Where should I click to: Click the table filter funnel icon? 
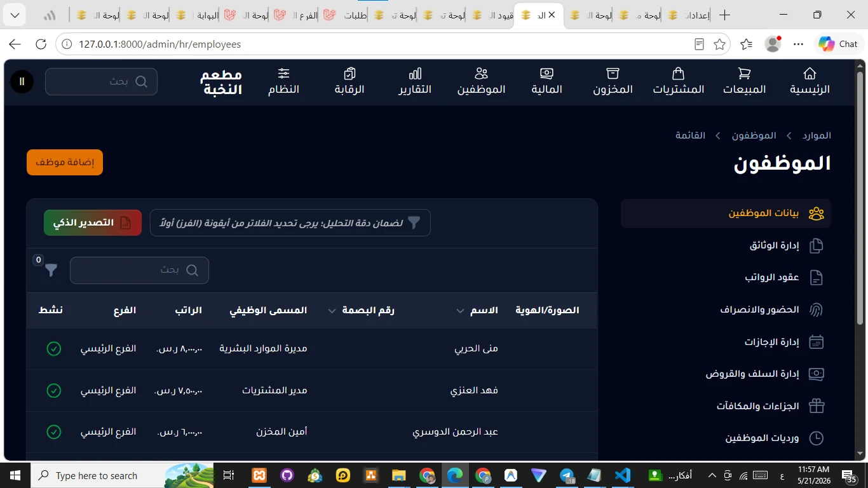[x=51, y=271]
